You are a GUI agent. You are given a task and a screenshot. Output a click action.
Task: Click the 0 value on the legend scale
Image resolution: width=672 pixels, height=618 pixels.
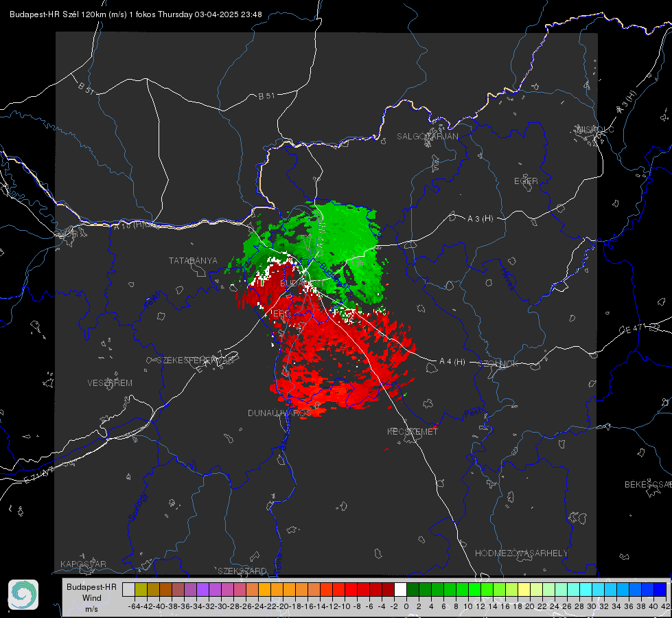(x=406, y=606)
